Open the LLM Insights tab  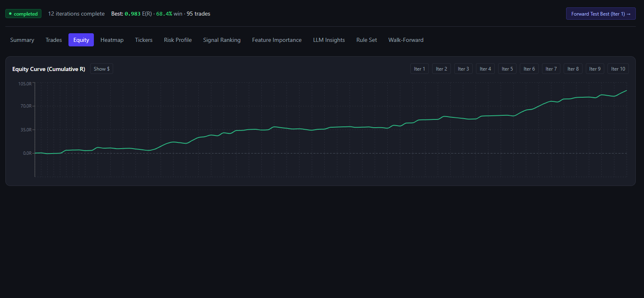pyautogui.click(x=329, y=40)
